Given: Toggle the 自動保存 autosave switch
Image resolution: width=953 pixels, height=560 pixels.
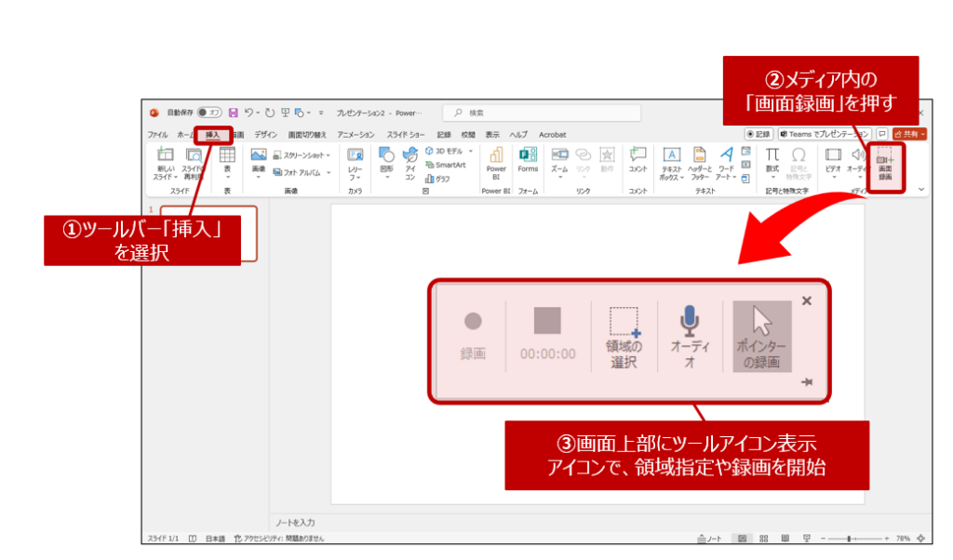Looking at the screenshot, I should click(x=209, y=113).
